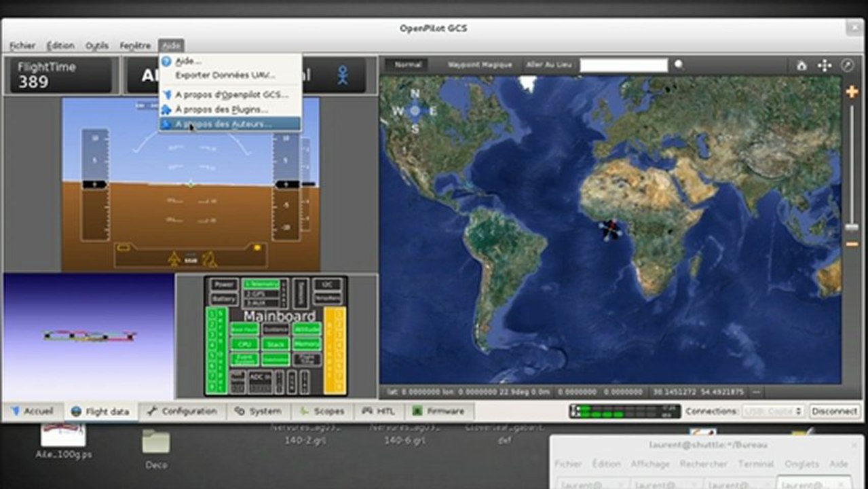Click the circled arrow map icon

pyautogui.click(x=847, y=65)
